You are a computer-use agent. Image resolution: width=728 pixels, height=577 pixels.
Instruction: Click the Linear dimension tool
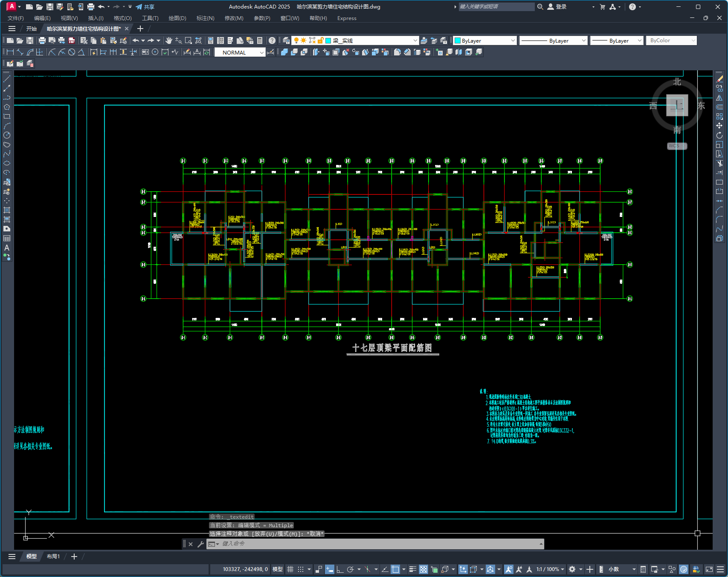pos(10,52)
